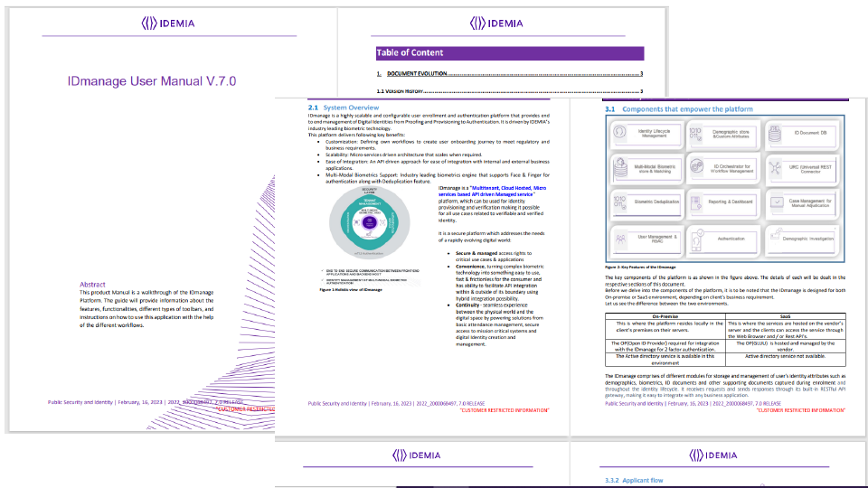
Task: Click the "2.1 System Overview" heading
Action: click(344, 108)
